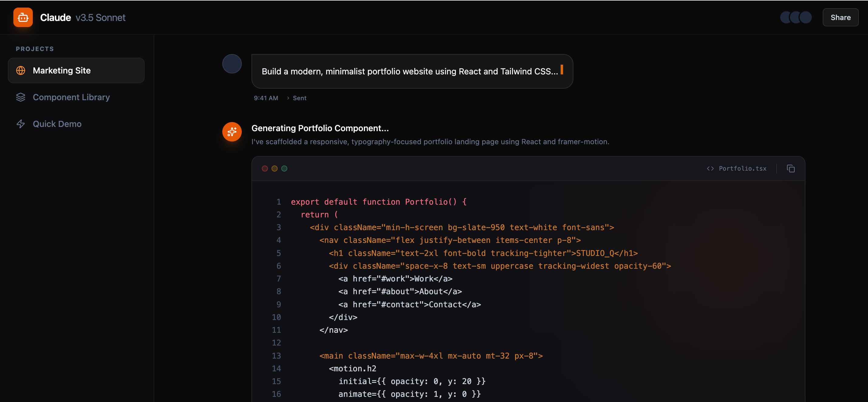Click the red dot in code window header
868x402 pixels.
point(265,169)
